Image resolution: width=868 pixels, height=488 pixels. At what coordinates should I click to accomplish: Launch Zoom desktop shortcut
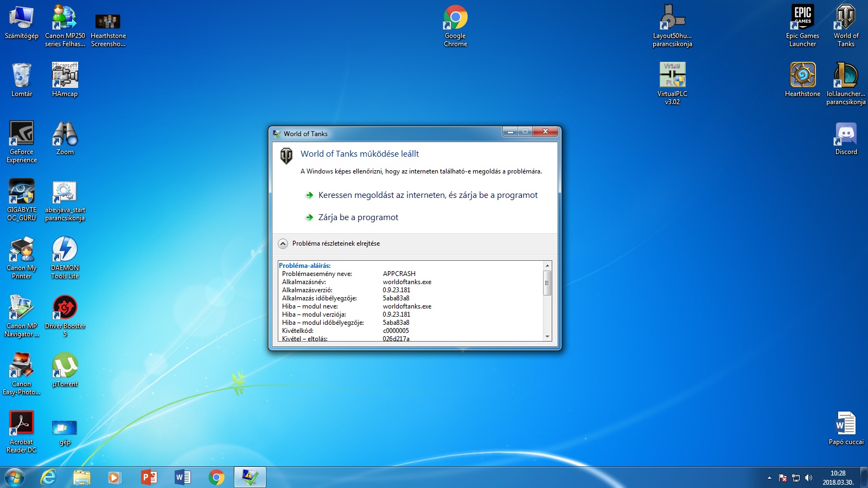[x=65, y=138]
